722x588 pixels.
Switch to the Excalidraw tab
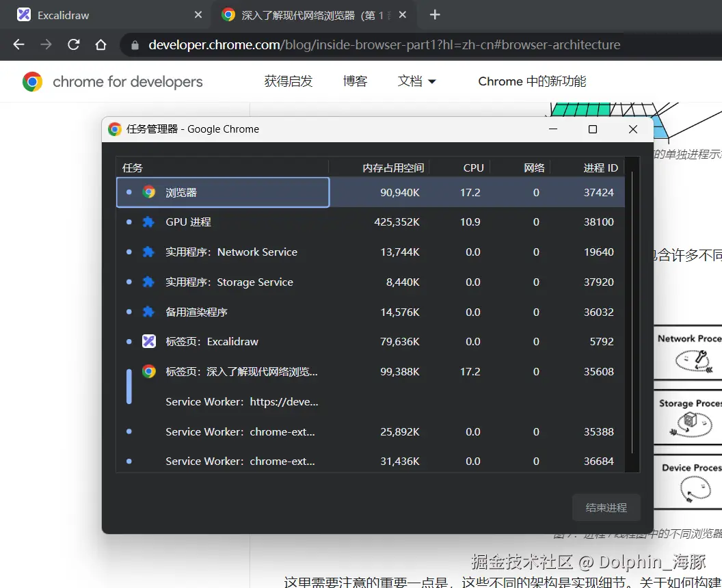pos(105,15)
